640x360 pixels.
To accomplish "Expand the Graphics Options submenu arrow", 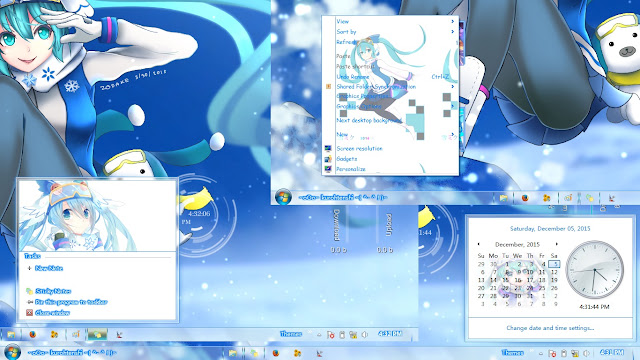I will (x=453, y=106).
